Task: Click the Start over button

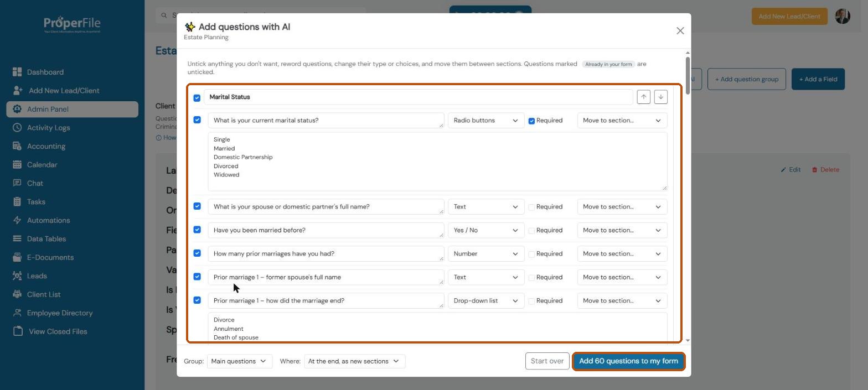Action: click(547, 361)
